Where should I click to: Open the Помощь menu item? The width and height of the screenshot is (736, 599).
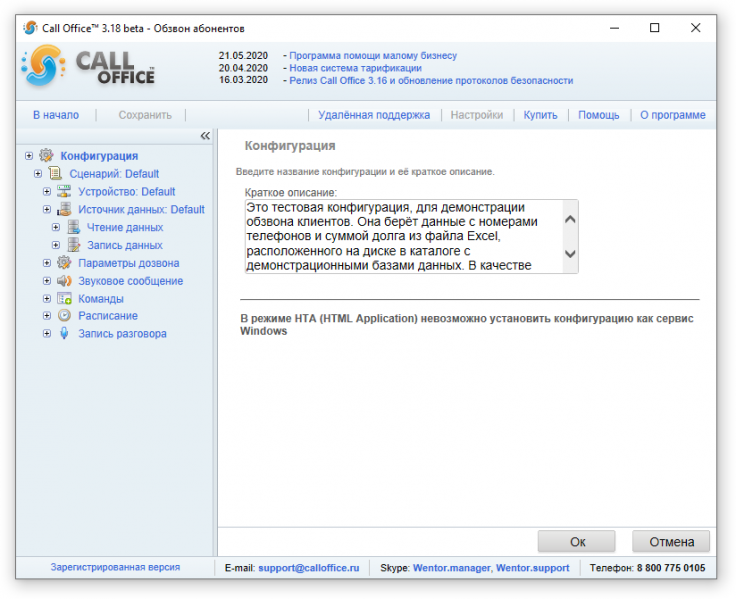pyautogui.click(x=598, y=115)
